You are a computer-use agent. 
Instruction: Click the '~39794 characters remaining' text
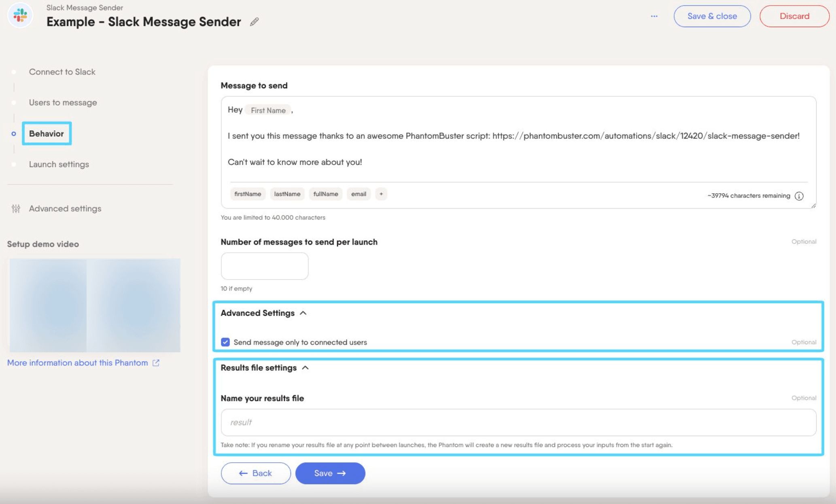point(749,196)
